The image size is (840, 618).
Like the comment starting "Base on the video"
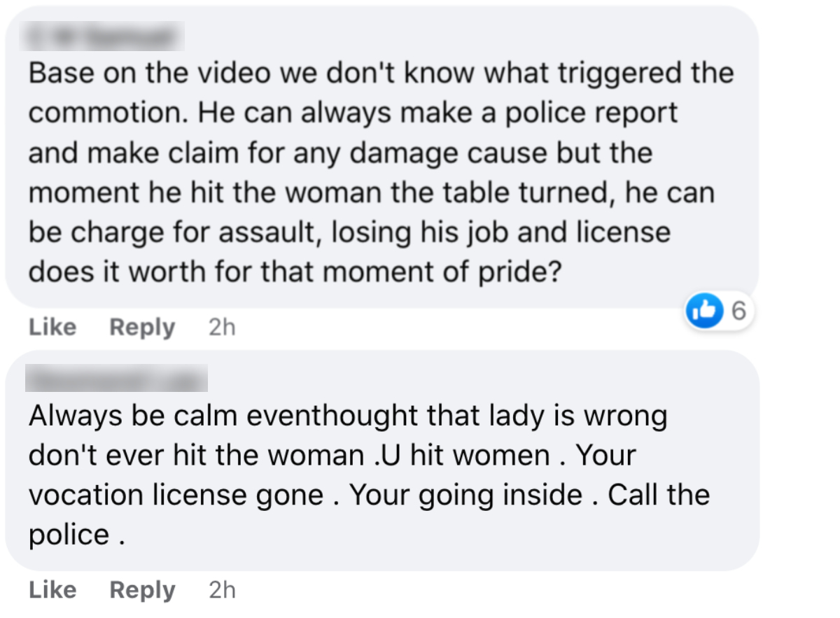[x=52, y=327]
